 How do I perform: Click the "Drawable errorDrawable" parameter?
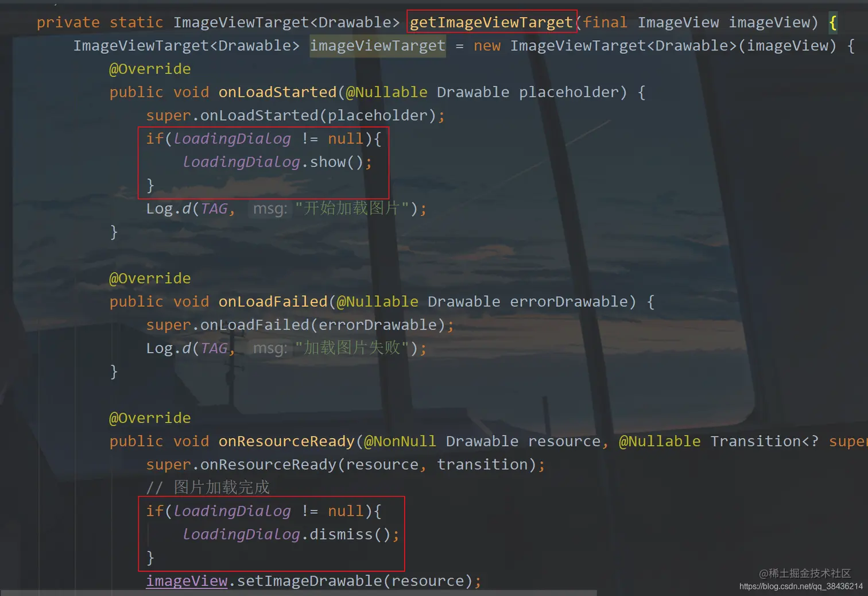tap(528, 302)
